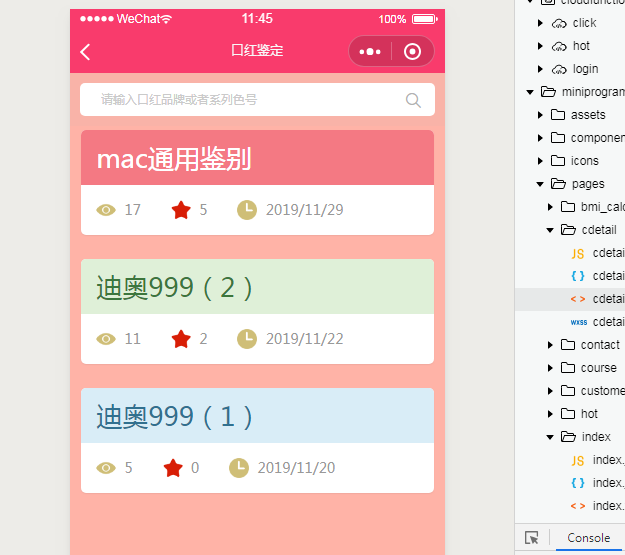
Task: Switch to the Console tab
Action: [x=589, y=538]
